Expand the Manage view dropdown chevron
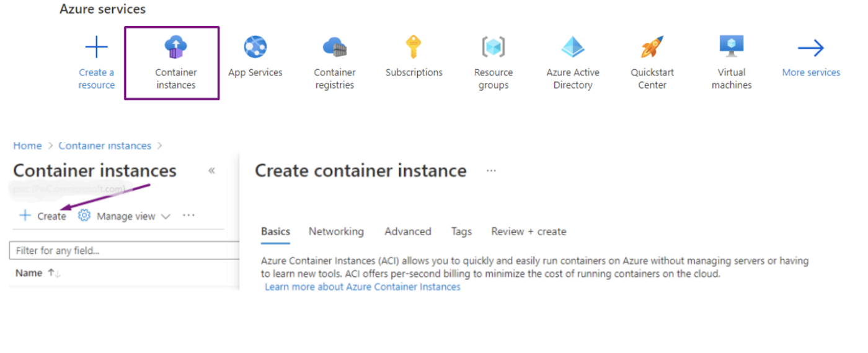 166,217
